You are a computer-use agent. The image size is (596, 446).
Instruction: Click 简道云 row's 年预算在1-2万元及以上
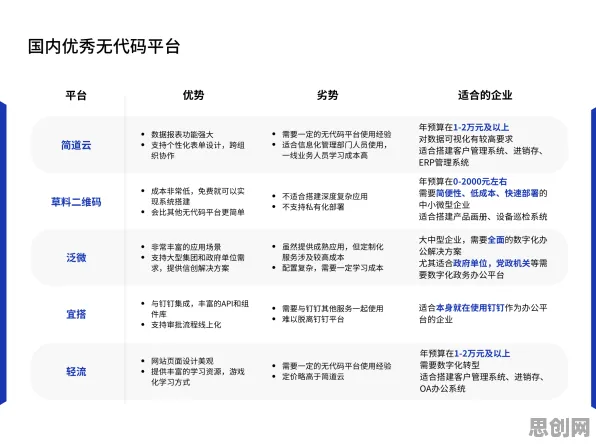pyautogui.click(x=464, y=127)
